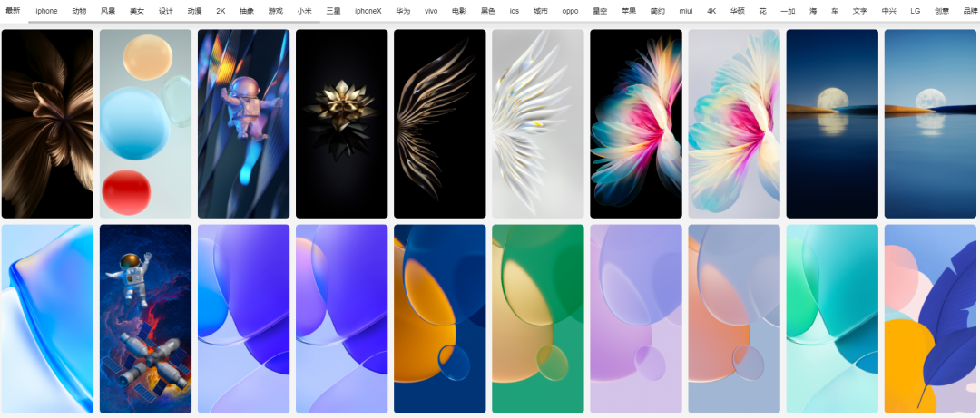Select the 黑色 category tab
The image size is (980, 418).
(x=488, y=11)
